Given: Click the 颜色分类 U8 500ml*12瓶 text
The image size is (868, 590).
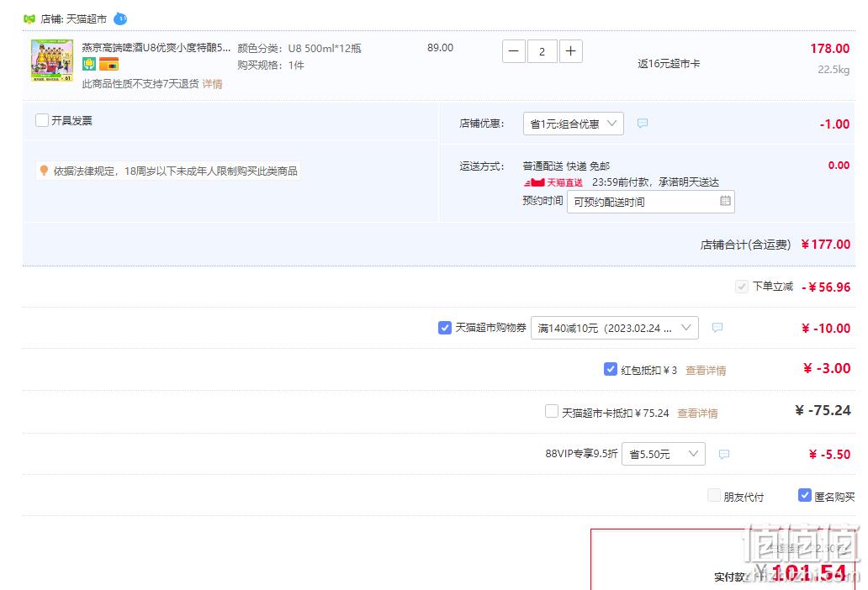Looking at the screenshot, I should click(x=299, y=49).
